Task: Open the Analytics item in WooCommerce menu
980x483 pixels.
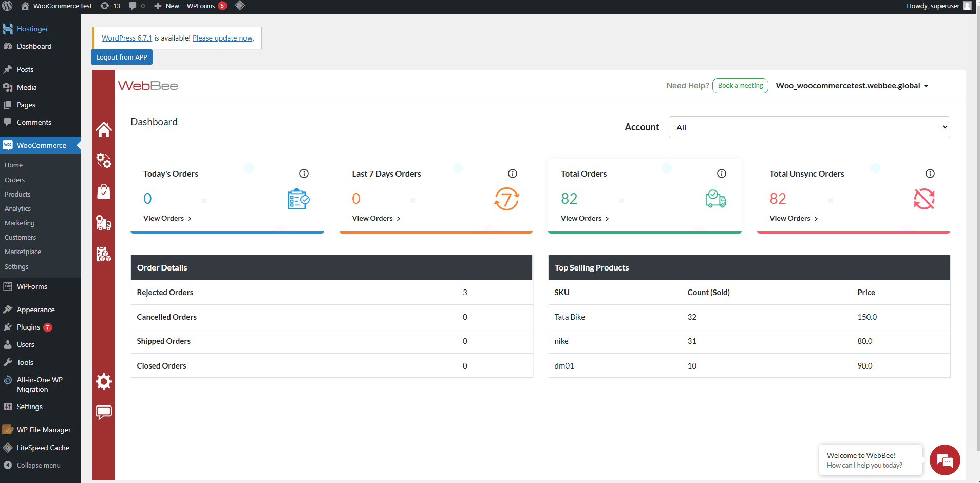Action: pyautogui.click(x=17, y=208)
